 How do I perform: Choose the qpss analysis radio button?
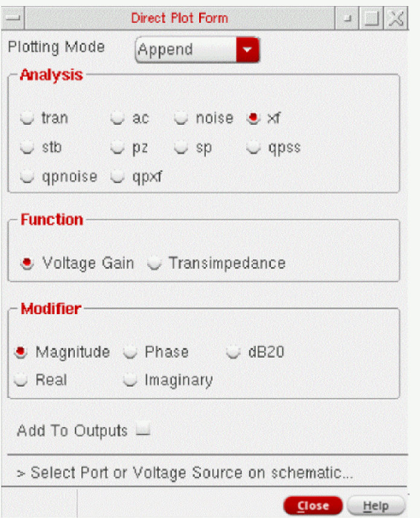253,147
